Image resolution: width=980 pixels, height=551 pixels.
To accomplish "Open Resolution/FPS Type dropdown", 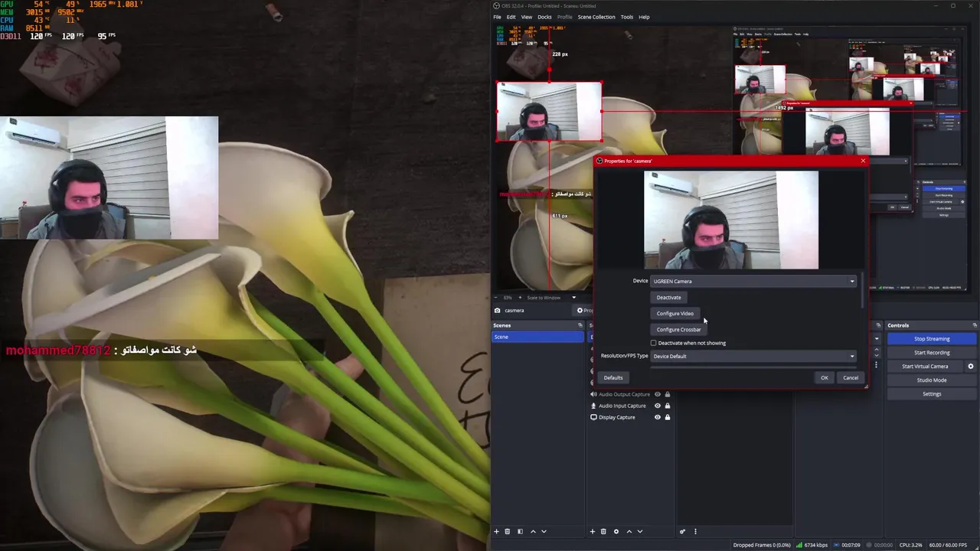I will 753,356.
